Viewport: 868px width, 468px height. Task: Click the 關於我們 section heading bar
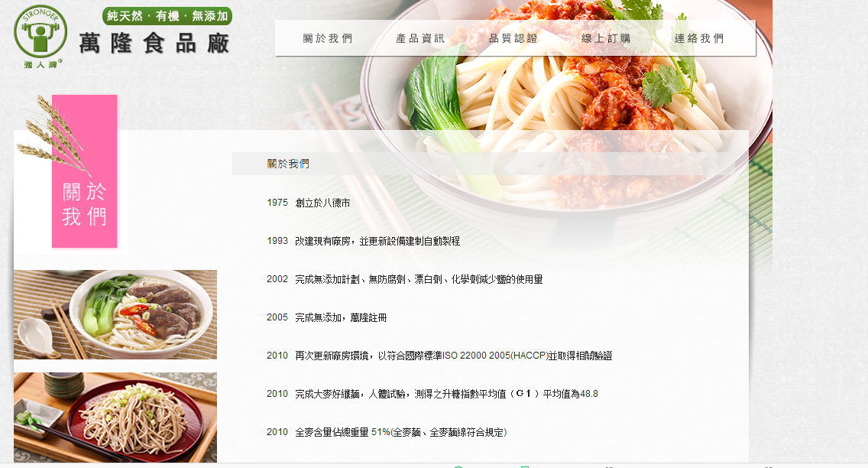483,164
